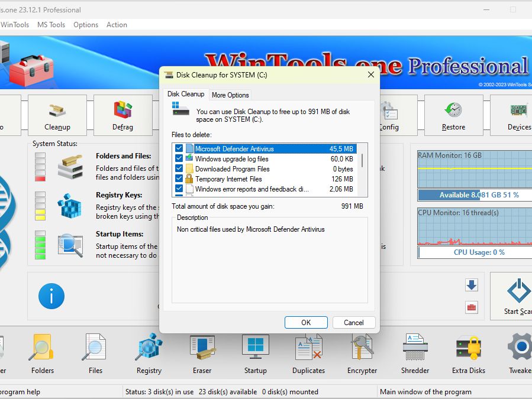
Task: Launch the Files scanner tool
Action: click(x=95, y=353)
